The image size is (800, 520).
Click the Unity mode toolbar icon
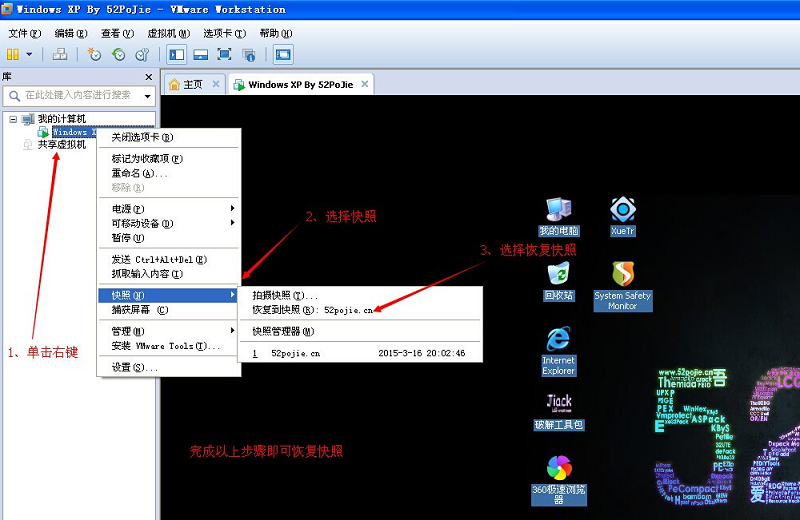click(249, 55)
